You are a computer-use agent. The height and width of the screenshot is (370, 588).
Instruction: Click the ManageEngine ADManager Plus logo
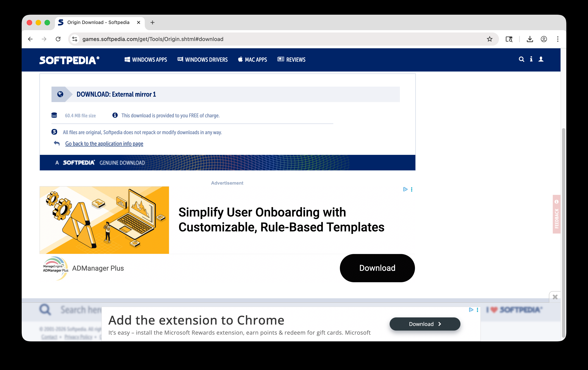(x=55, y=268)
